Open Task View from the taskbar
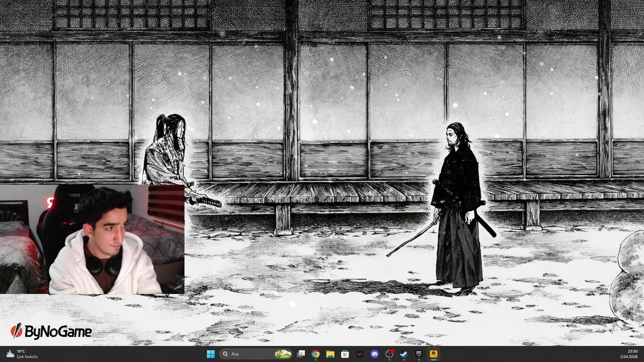 click(301, 354)
